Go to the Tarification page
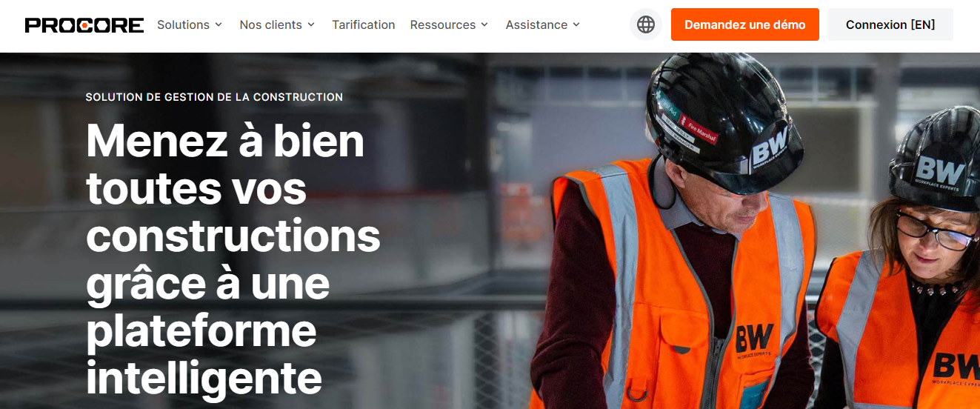The width and height of the screenshot is (980, 409). 363,24
